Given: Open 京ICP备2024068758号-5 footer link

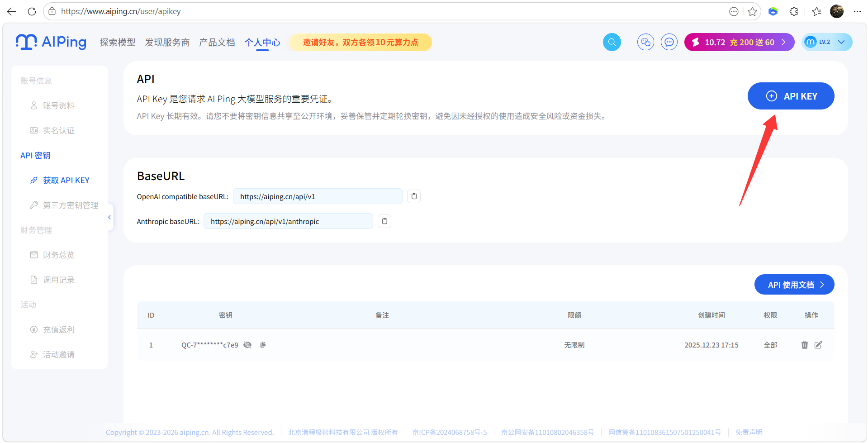Looking at the screenshot, I should [450, 432].
